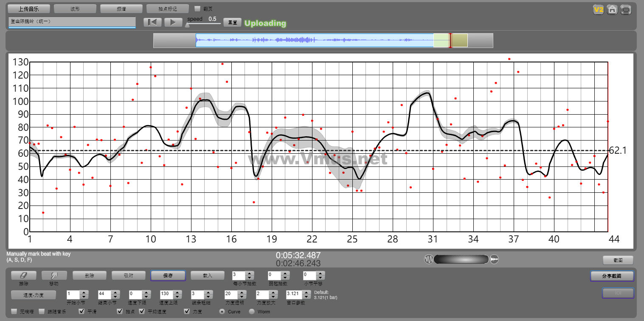Click the 速度上限 stepper arrows

177,294
